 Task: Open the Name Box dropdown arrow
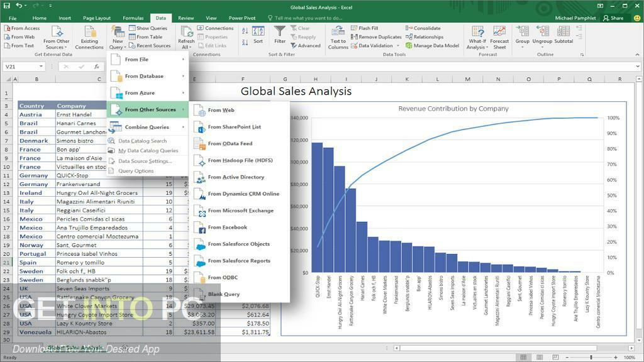[41, 67]
